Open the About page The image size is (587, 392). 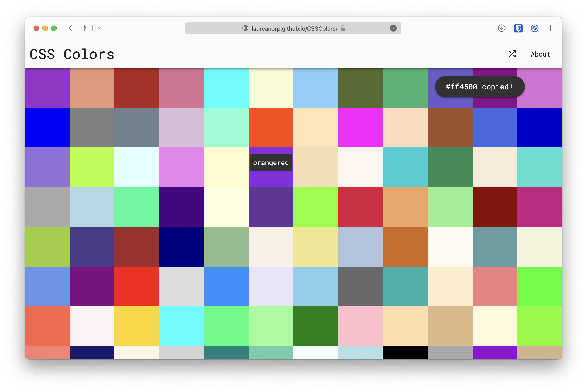point(540,54)
